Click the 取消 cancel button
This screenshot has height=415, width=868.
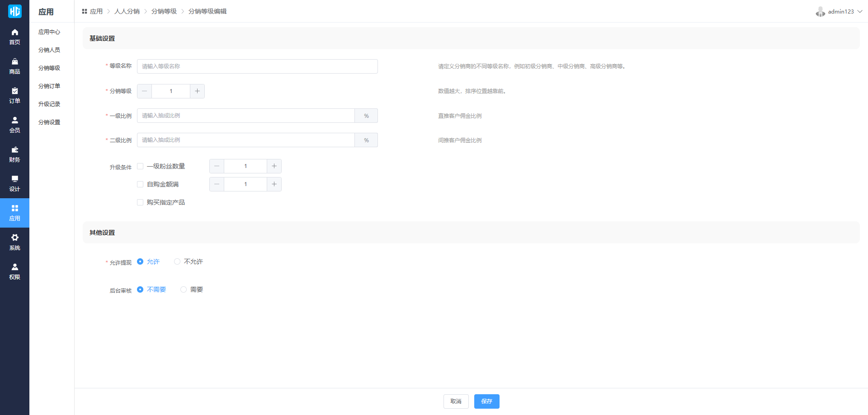pos(456,401)
